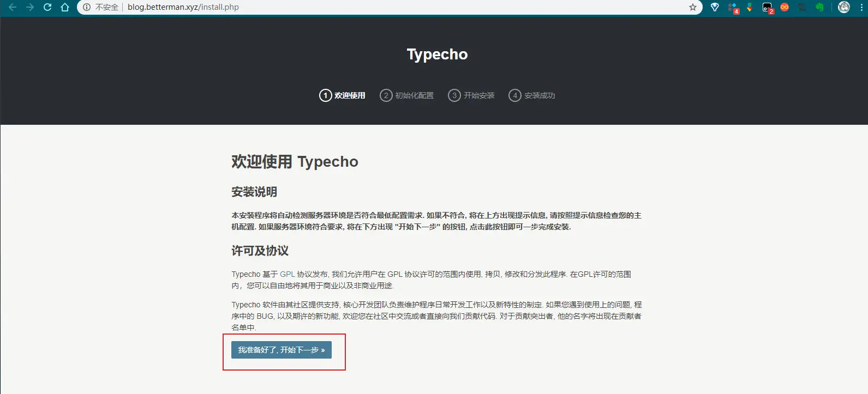Viewport: 868px width, 394px height.
Task: Click the 不安全 label in address bar
Action: [107, 7]
